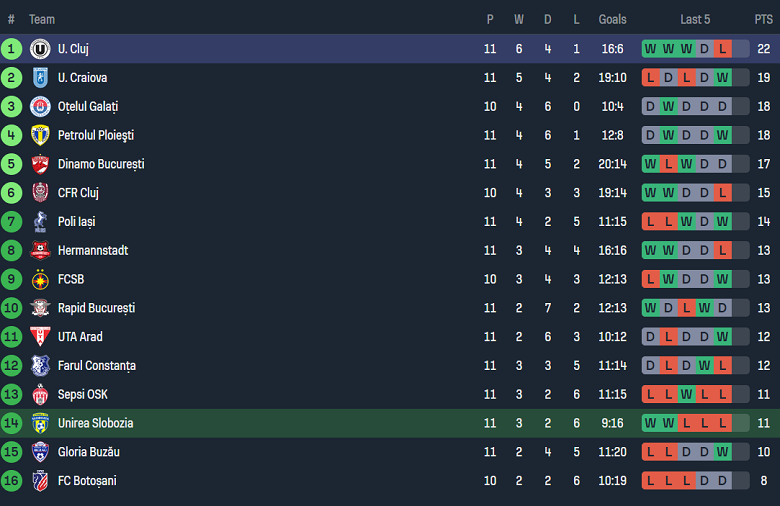This screenshot has height=506, width=780.
Task: Click the FCSB star crest icon
Action: click(x=40, y=279)
